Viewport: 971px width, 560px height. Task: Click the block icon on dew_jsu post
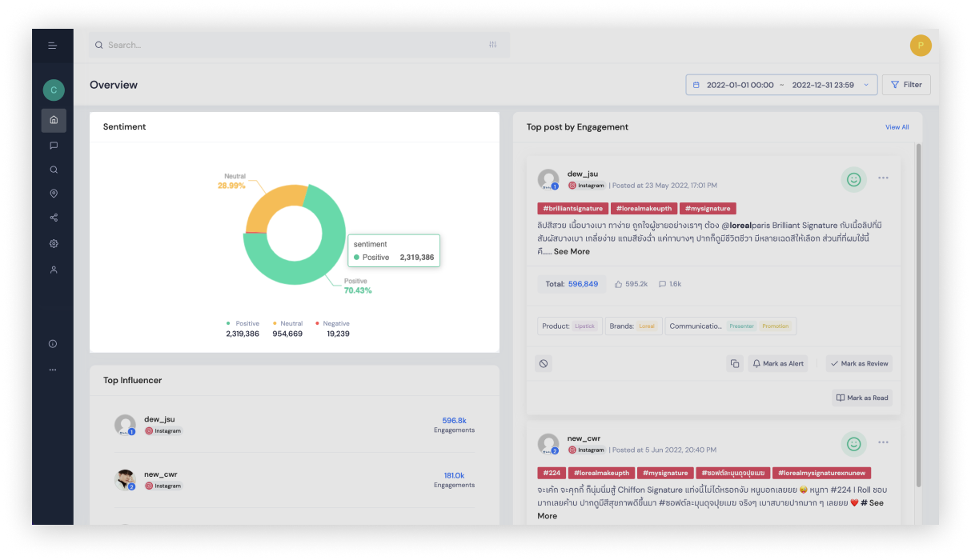544,363
